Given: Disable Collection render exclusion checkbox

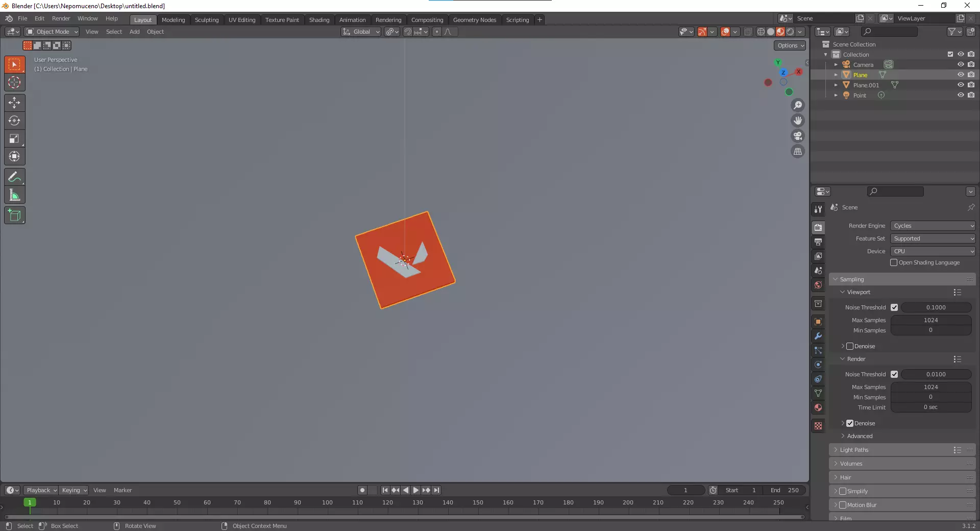Looking at the screenshot, I should [x=950, y=54].
